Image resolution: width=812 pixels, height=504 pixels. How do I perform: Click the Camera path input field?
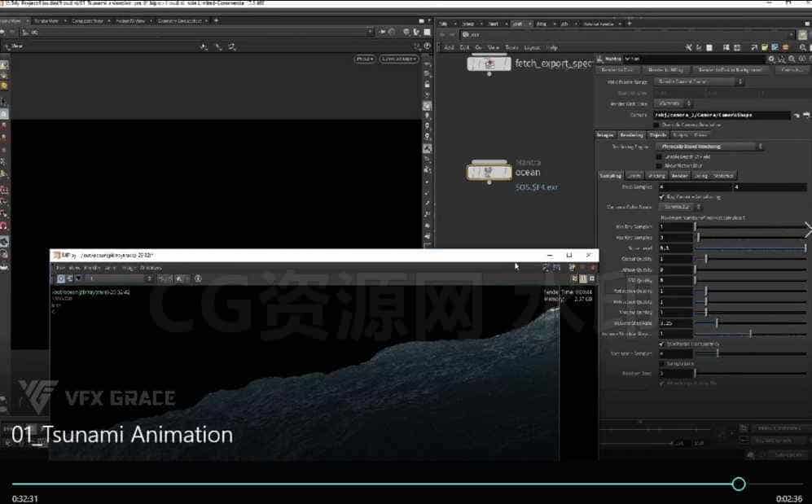(x=722, y=115)
